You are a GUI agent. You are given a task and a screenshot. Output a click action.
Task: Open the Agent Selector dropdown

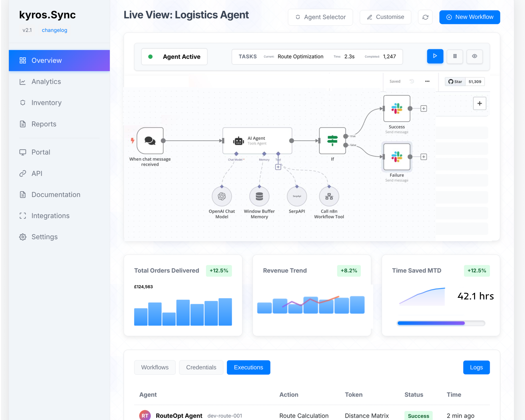[x=320, y=17]
